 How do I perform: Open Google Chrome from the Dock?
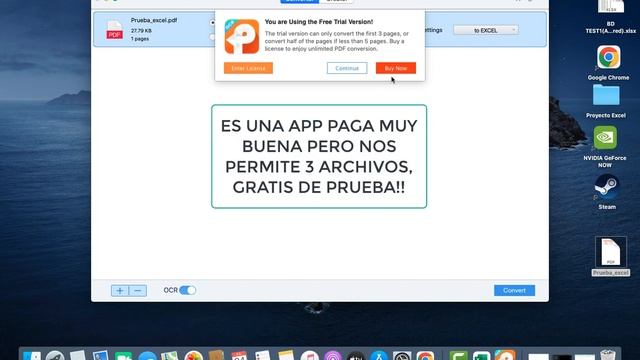pyautogui.click(x=425, y=355)
